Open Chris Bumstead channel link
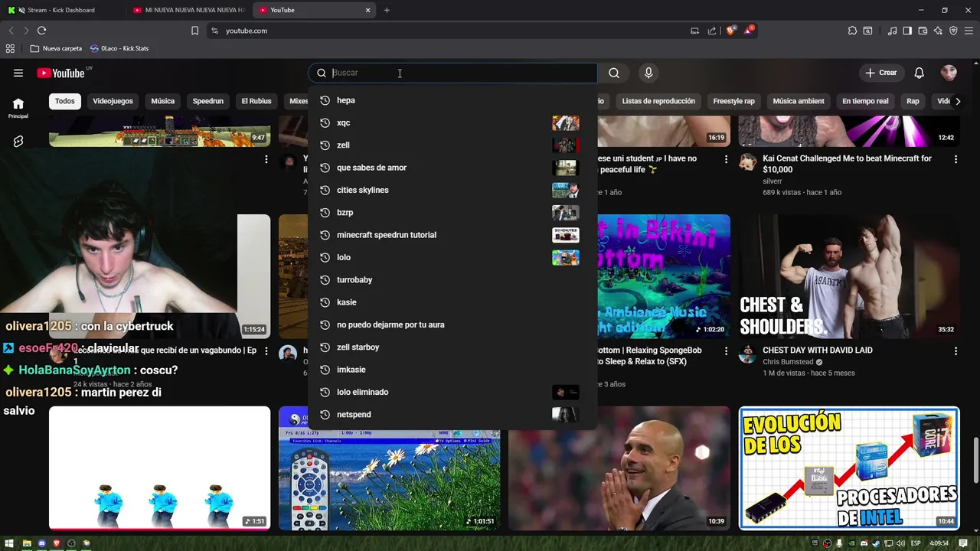Image resolution: width=980 pixels, height=551 pixels. pyautogui.click(x=789, y=362)
